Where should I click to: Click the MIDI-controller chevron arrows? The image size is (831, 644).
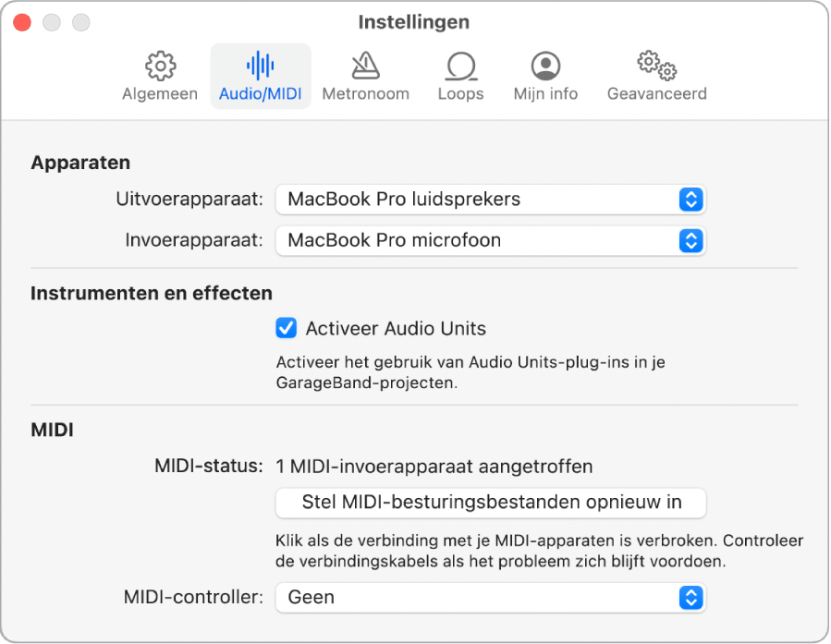[691, 598]
